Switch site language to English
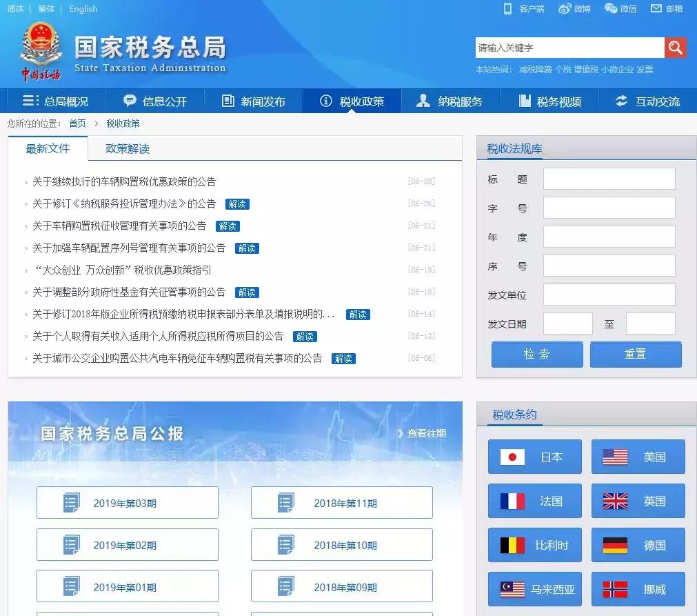The width and height of the screenshot is (697, 616). [x=83, y=8]
